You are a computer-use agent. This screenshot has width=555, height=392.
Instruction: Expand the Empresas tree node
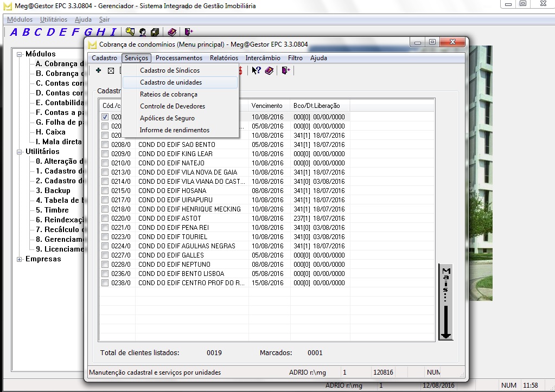(20, 259)
